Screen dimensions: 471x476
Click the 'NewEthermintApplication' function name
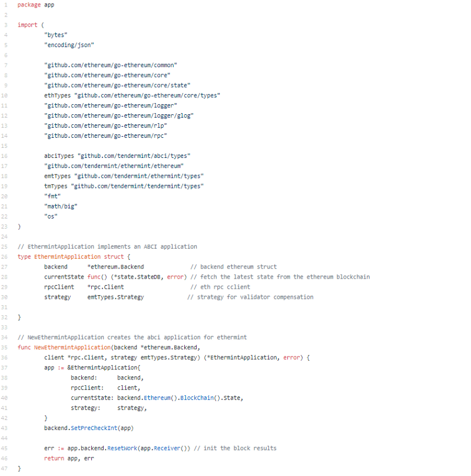[x=72, y=348]
